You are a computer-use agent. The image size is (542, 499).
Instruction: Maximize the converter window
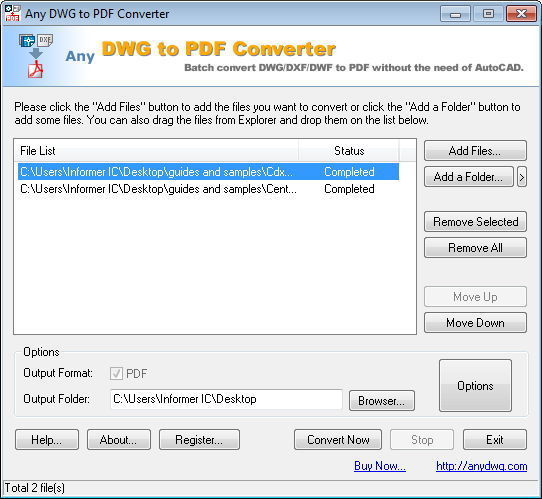[488, 14]
